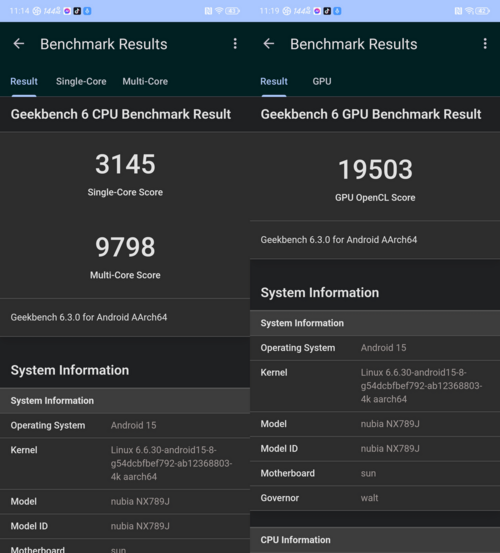Switch to GPU tab
This screenshot has height=553, width=500.
coord(322,81)
